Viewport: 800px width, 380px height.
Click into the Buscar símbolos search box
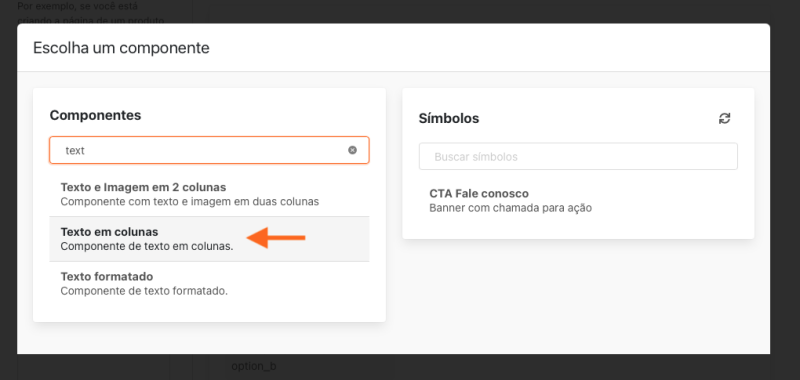click(x=578, y=157)
